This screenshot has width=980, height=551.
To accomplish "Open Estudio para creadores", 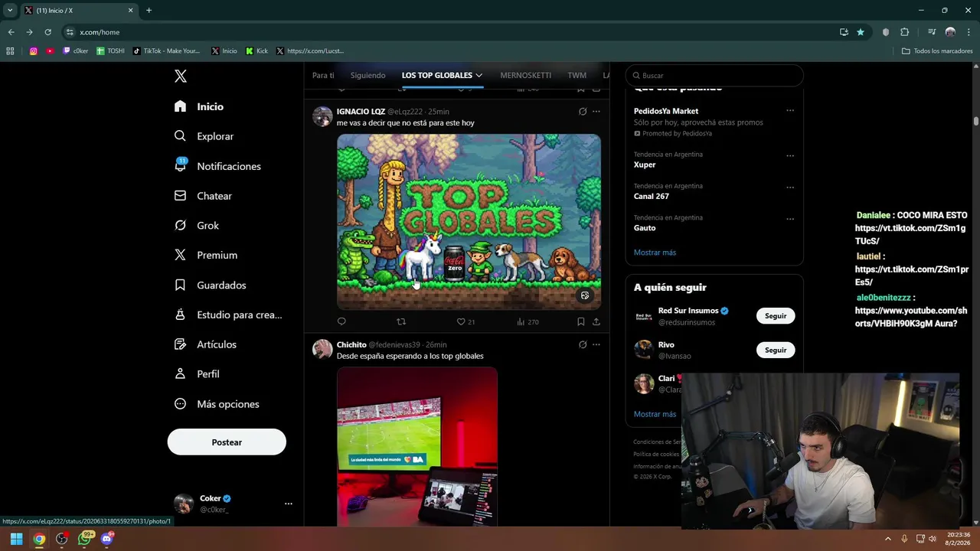I will click(228, 315).
